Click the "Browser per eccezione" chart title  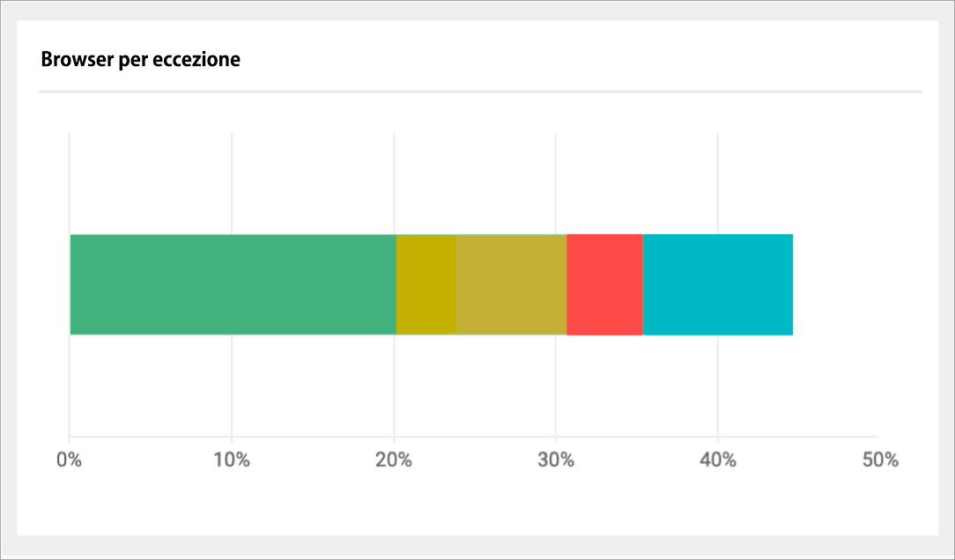(x=141, y=60)
